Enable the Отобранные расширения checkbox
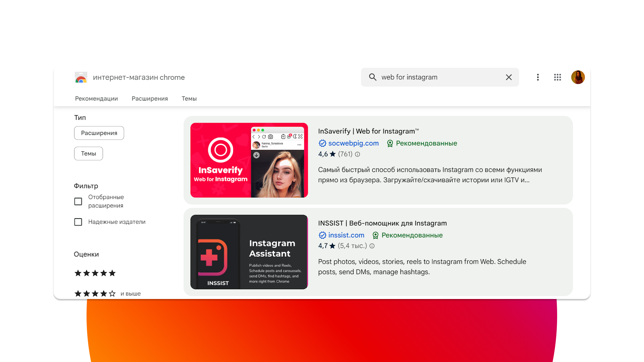The width and height of the screenshot is (644, 362). [78, 201]
